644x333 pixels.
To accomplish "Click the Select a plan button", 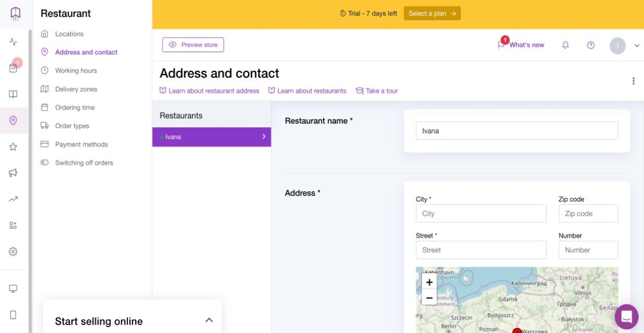I will pos(432,13).
